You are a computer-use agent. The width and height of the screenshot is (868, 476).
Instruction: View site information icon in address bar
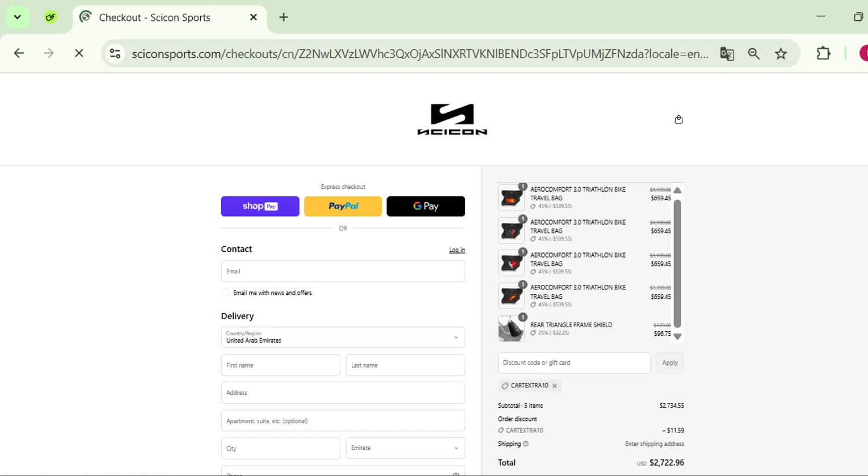[x=115, y=54]
